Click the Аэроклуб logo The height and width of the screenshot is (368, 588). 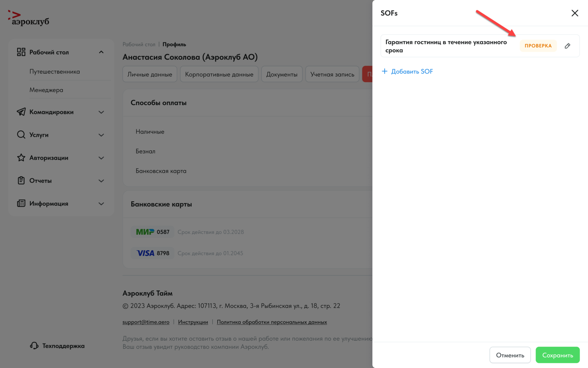[29, 18]
